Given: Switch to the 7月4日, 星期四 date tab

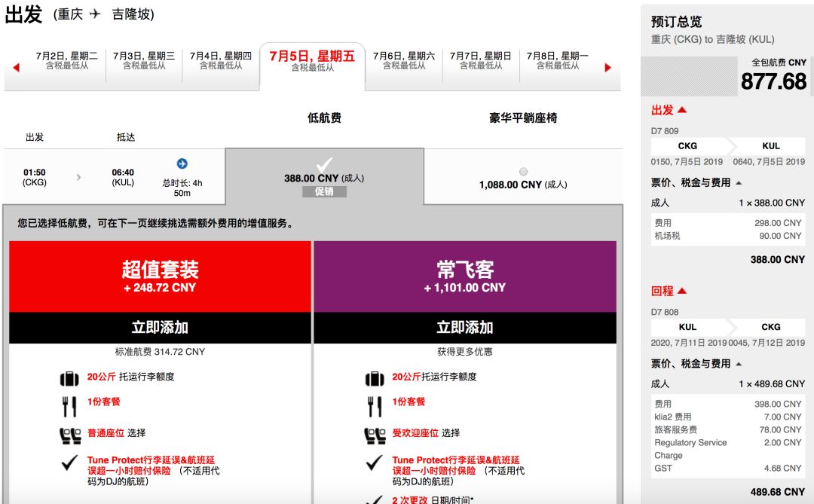Looking at the screenshot, I should pyautogui.click(x=219, y=64).
